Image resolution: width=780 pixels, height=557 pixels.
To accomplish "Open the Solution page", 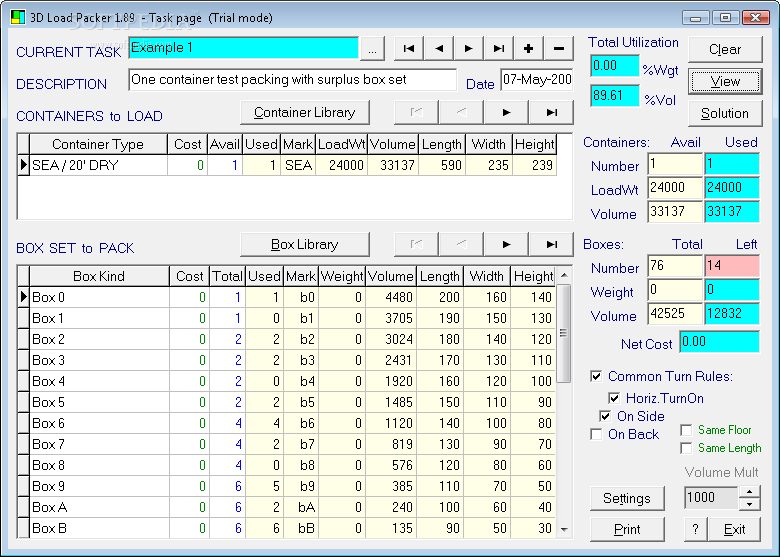I will (x=725, y=113).
